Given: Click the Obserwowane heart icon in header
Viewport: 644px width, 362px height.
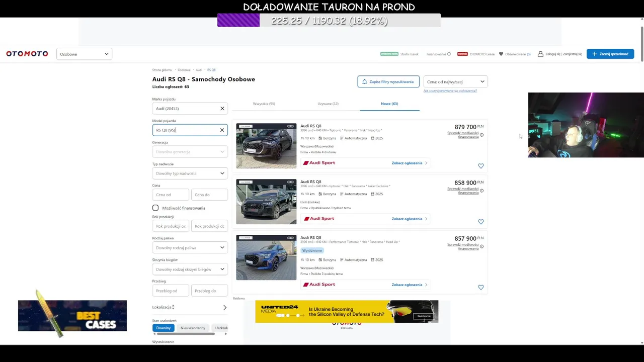Looking at the screenshot, I should 501,54.
